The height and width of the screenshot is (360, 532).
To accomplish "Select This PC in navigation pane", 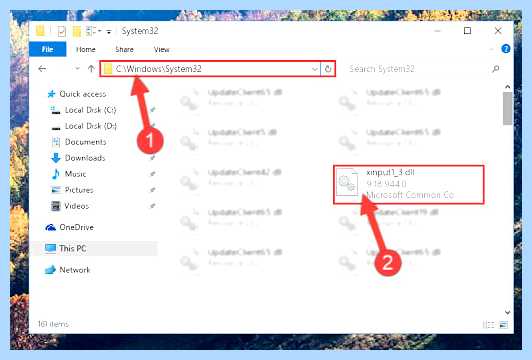I will pos(73,248).
